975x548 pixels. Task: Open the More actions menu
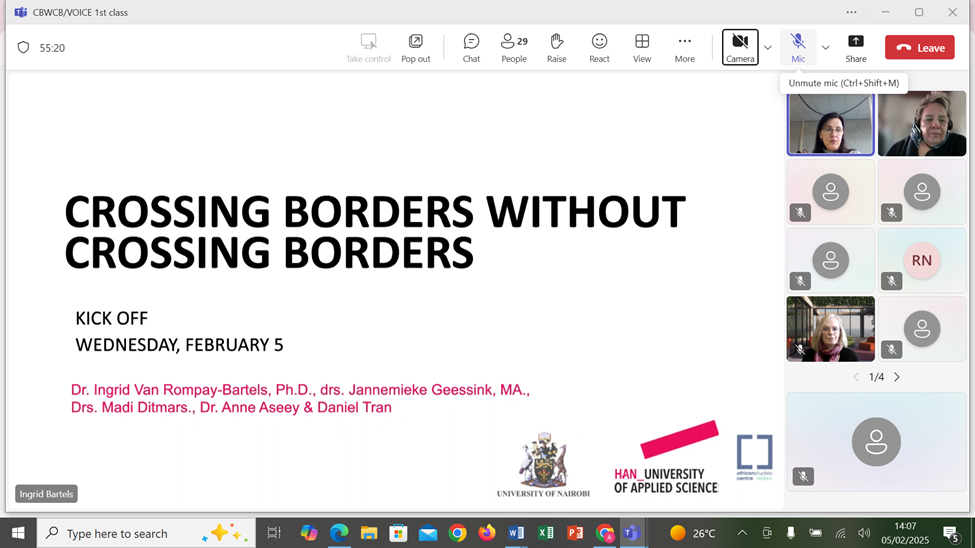pyautogui.click(x=684, y=47)
